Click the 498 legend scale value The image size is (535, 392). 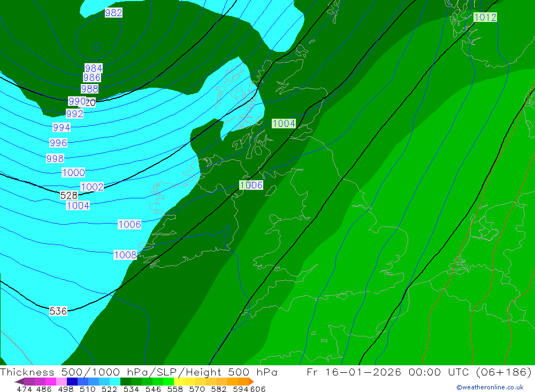(66, 389)
